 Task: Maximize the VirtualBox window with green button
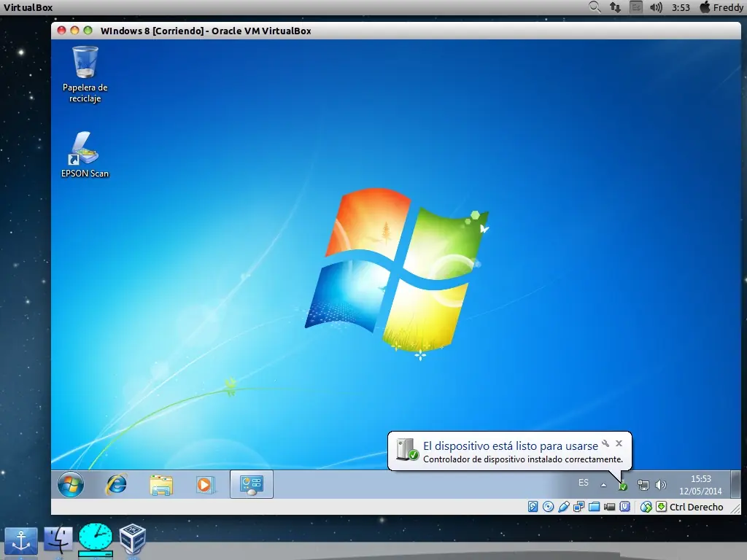click(88, 31)
